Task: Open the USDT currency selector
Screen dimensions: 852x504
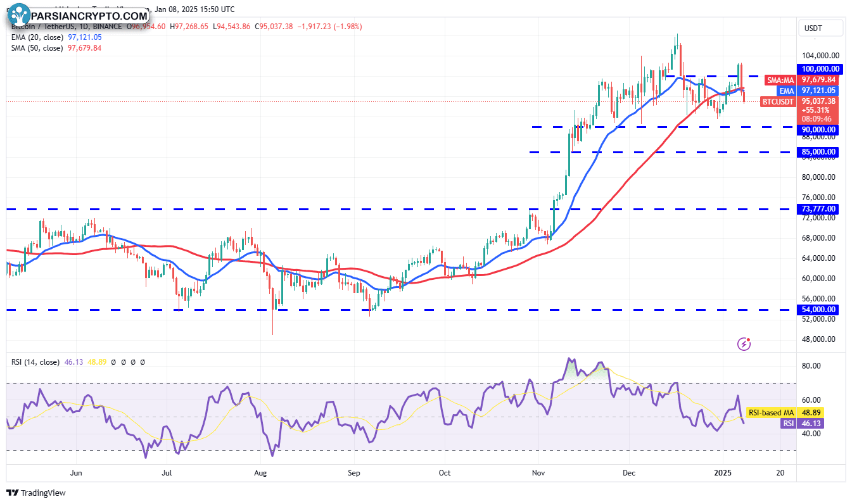Action: (x=821, y=28)
